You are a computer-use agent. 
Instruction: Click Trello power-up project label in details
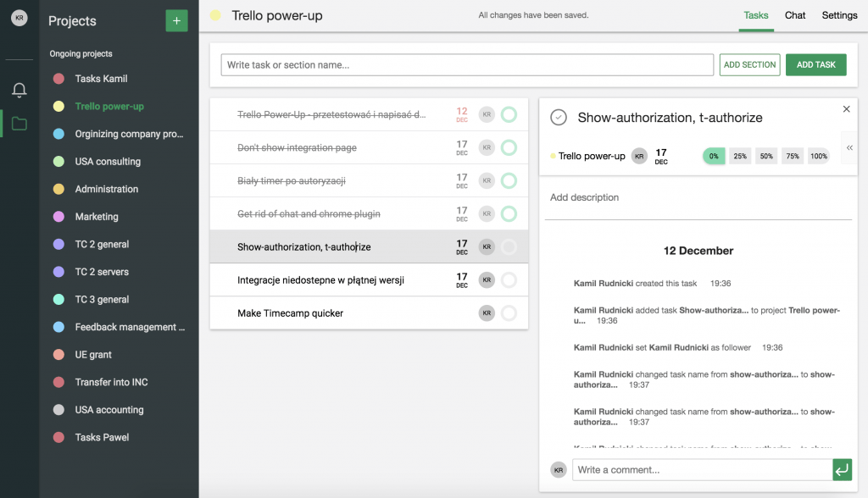coord(591,156)
